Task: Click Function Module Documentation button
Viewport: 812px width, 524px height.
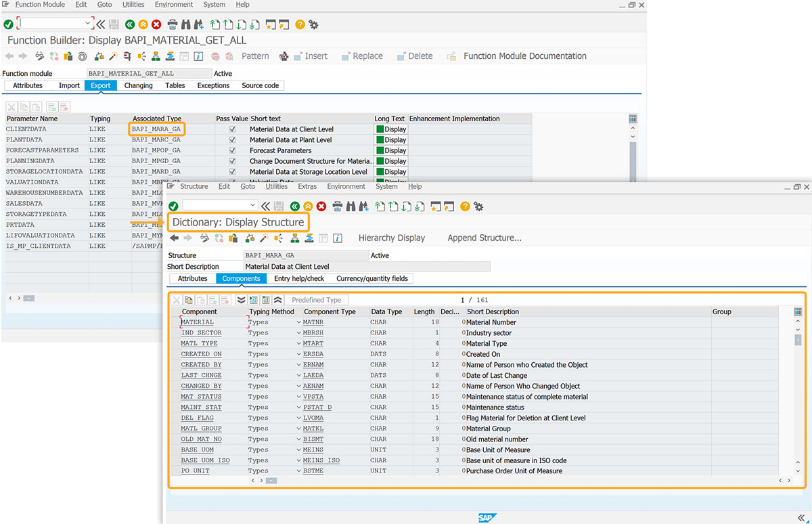Action: point(525,56)
